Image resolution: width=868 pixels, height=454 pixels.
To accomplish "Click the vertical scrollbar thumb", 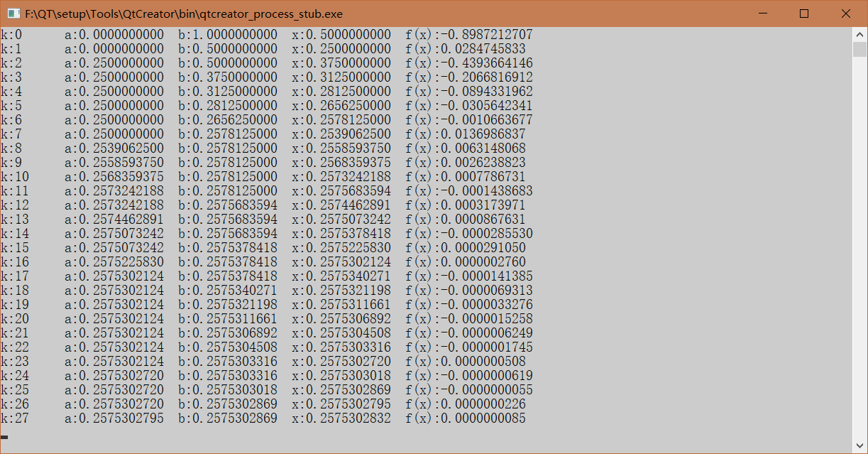I will 859,49.
